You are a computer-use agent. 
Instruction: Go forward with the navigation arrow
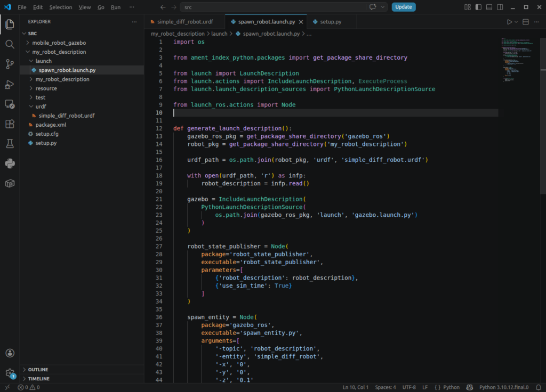(x=174, y=7)
